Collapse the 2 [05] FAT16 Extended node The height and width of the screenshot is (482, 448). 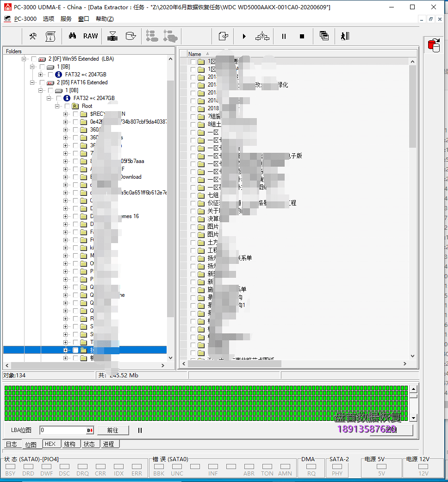point(32,82)
